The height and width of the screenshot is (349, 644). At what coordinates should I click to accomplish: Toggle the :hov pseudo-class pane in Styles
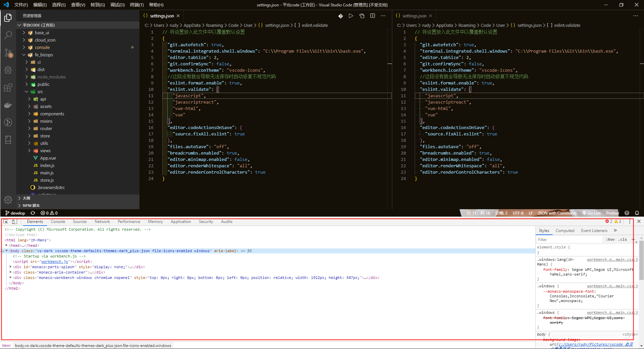[x=610, y=239]
